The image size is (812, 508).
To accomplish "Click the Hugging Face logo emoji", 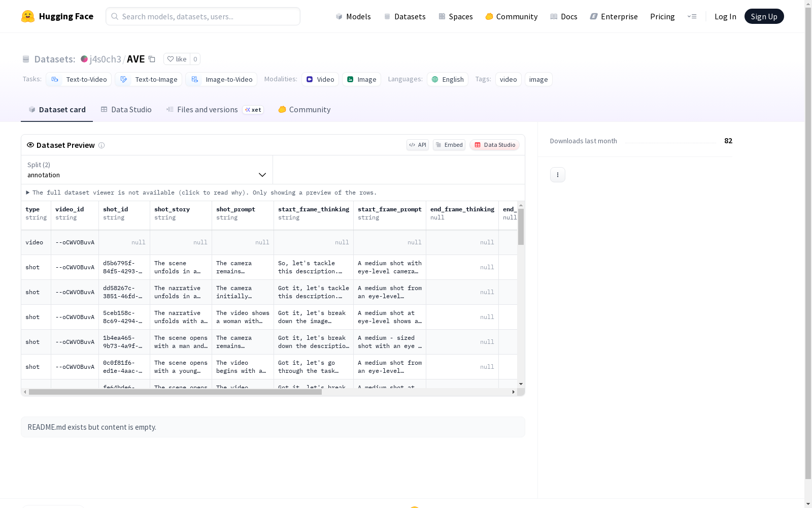I will [28, 16].
